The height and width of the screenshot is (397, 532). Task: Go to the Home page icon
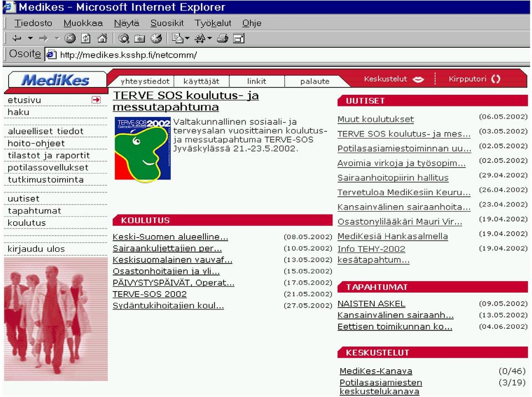tap(102, 38)
